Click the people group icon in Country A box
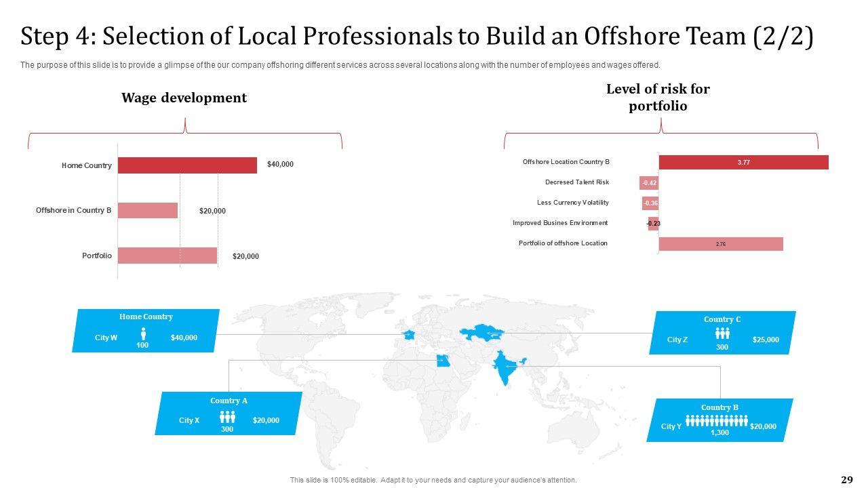Image resolution: width=868 pixels, height=488 pixels. [227, 418]
